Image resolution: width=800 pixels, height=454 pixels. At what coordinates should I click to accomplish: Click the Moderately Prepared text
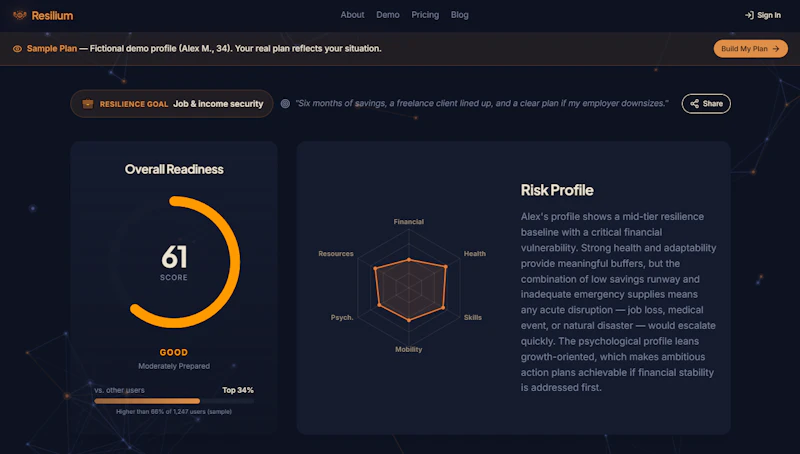coord(174,366)
